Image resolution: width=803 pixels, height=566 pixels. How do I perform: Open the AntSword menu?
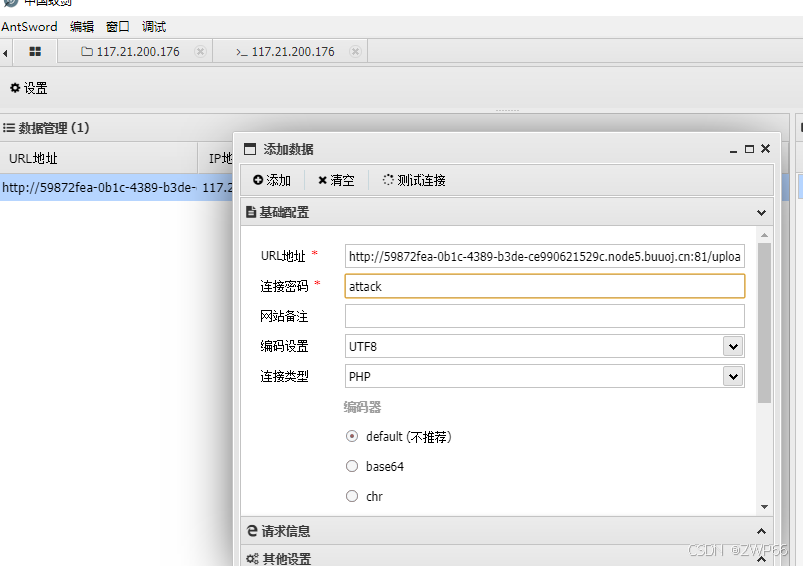(x=29, y=27)
